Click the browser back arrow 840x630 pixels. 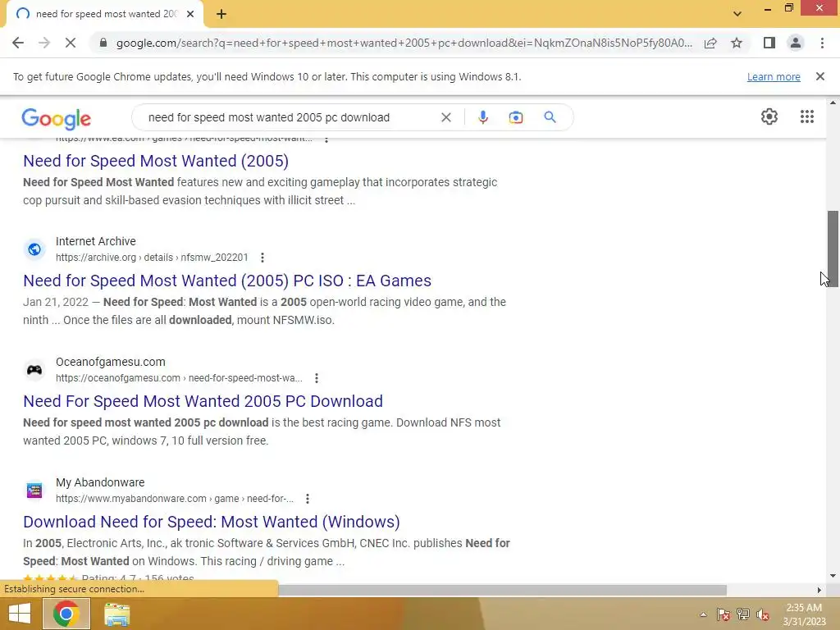click(x=18, y=43)
